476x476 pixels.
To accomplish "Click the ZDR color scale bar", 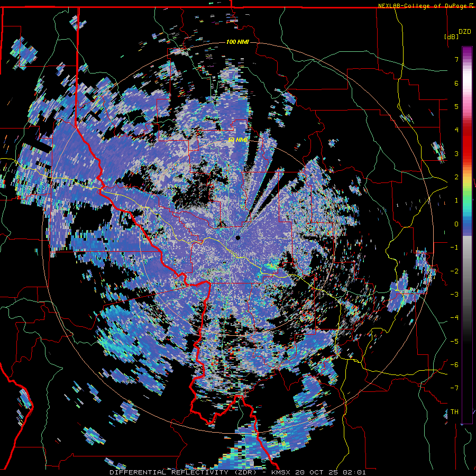I will pos(467,235).
